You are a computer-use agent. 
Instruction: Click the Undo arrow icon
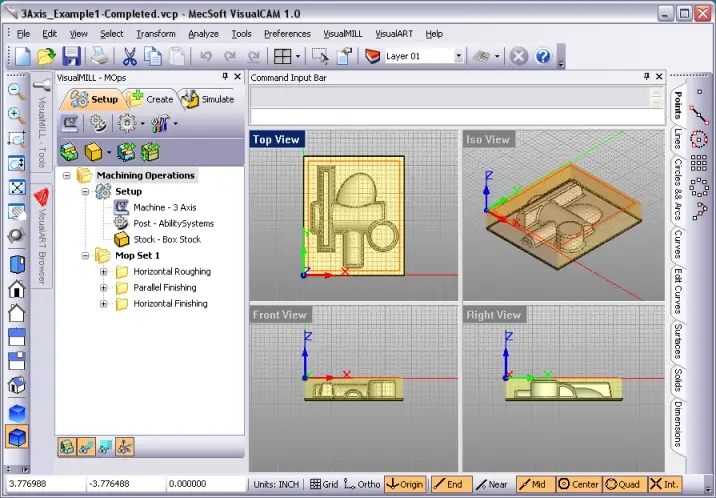pos(206,57)
